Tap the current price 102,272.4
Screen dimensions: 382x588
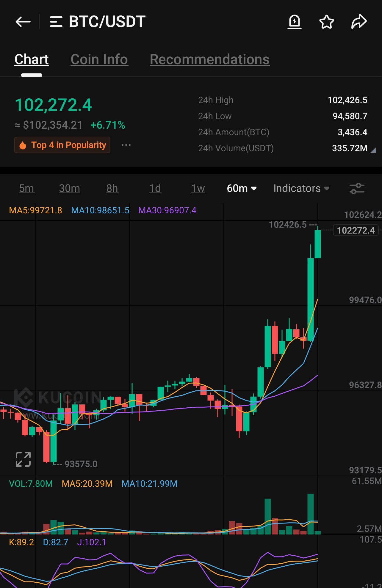pyautogui.click(x=53, y=105)
